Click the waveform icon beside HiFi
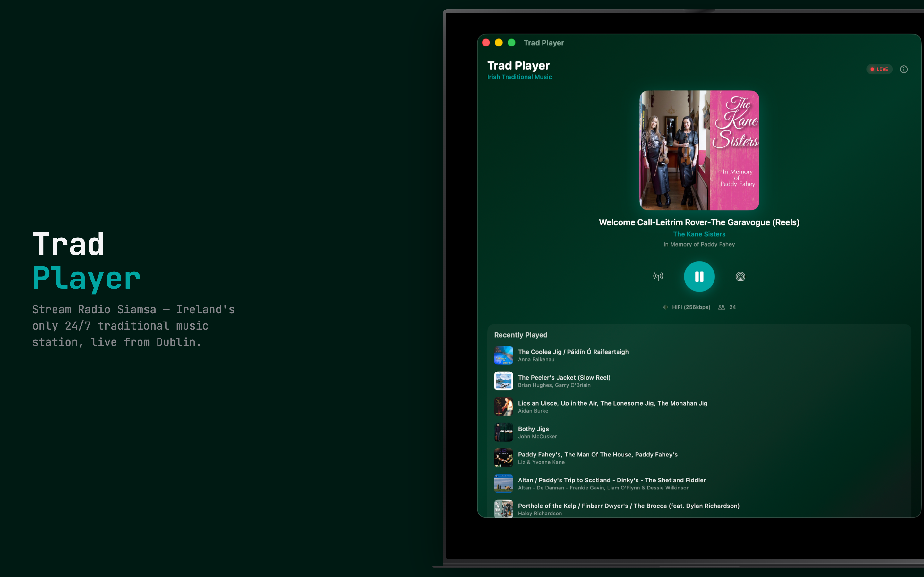This screenshot has width=924, height=577. click(665, 307)
